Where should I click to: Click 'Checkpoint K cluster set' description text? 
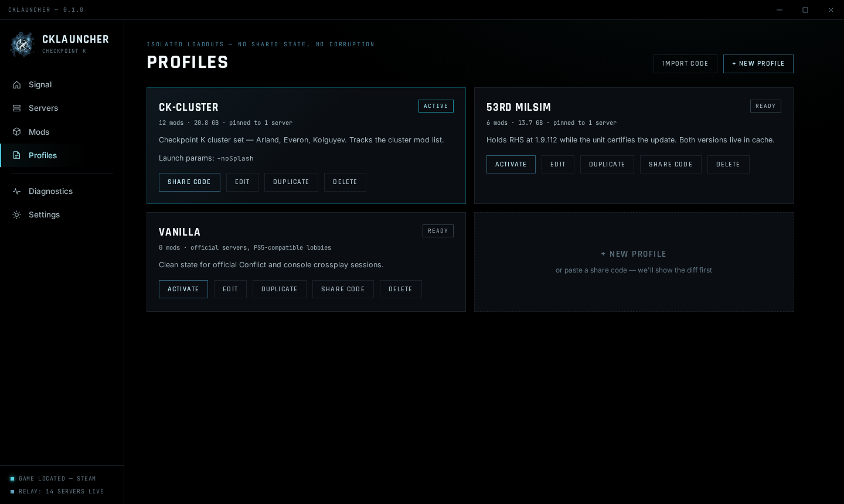[x=301, y=140]
